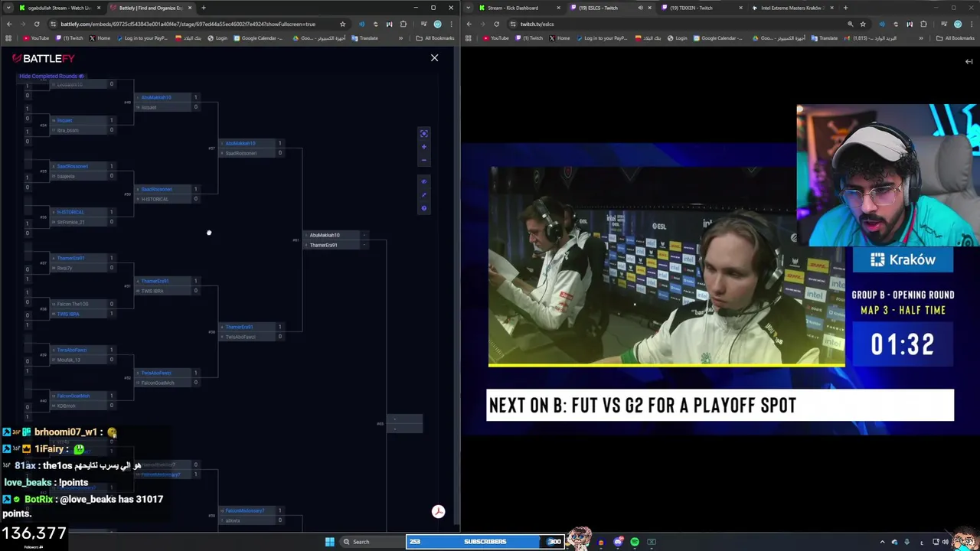Image resolution: width=980 pixels, height=551 pixels.
Task: Reload the Twitch page
Action: tap(496, 24)
